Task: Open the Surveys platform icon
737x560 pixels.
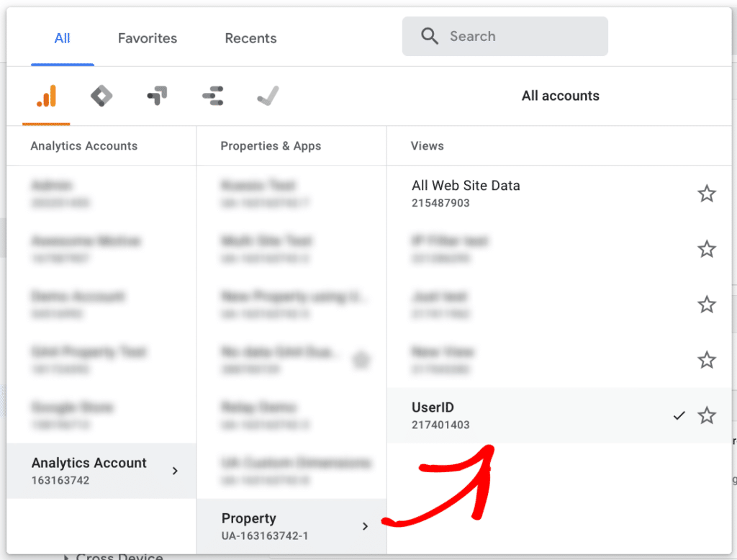Action: 212,95
